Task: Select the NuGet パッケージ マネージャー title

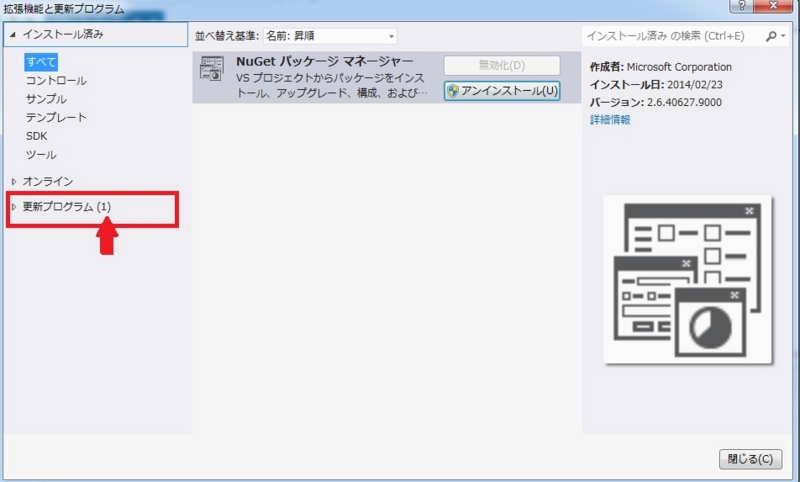Action: (324, 62)
